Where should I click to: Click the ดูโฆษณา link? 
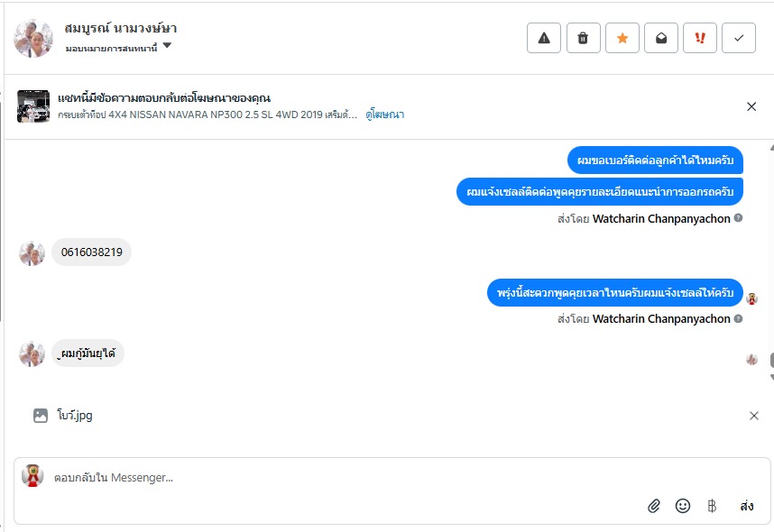[384, 115]
